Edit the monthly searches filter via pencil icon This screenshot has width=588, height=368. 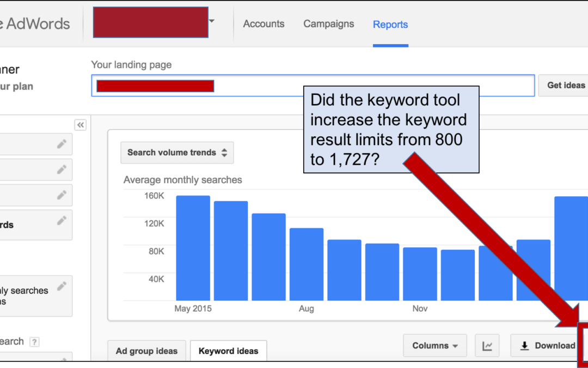point(62,286)
